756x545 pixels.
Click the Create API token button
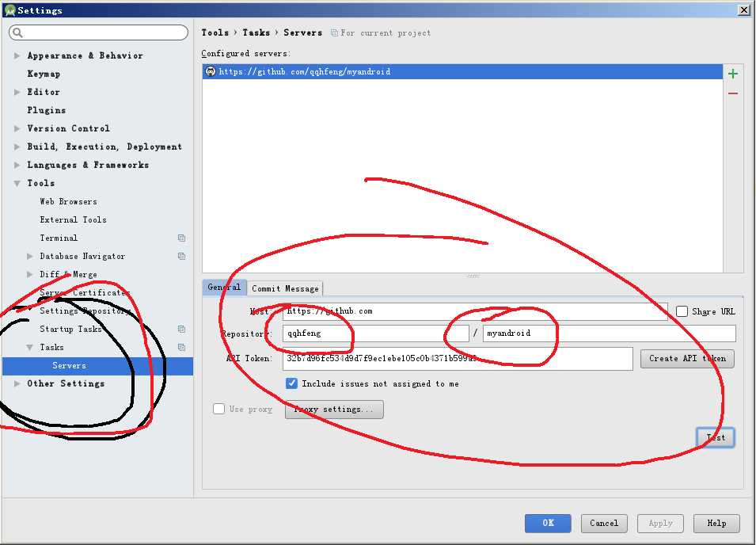687,358
